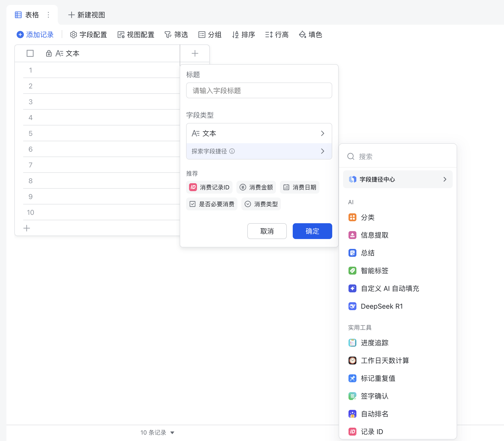
Task: Choose the 信息提取 AI shortcut
Action: pyautogui.click(x=374, y=235)
